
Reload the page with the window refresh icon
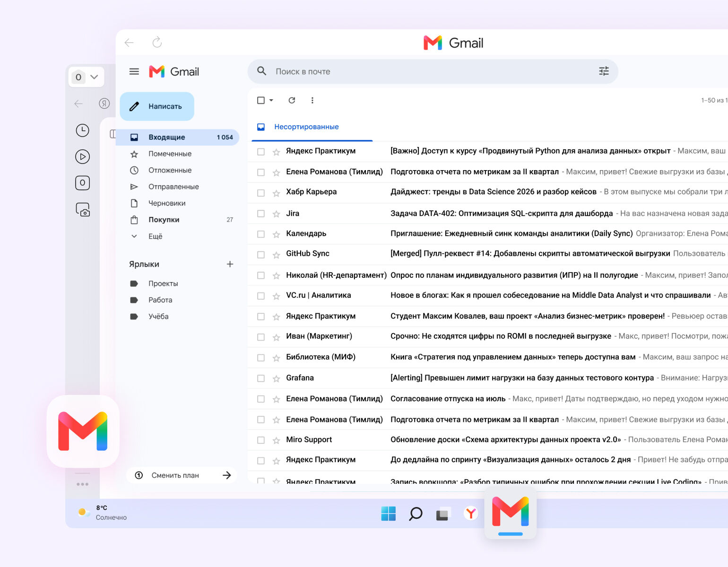[x=157, y=43]
